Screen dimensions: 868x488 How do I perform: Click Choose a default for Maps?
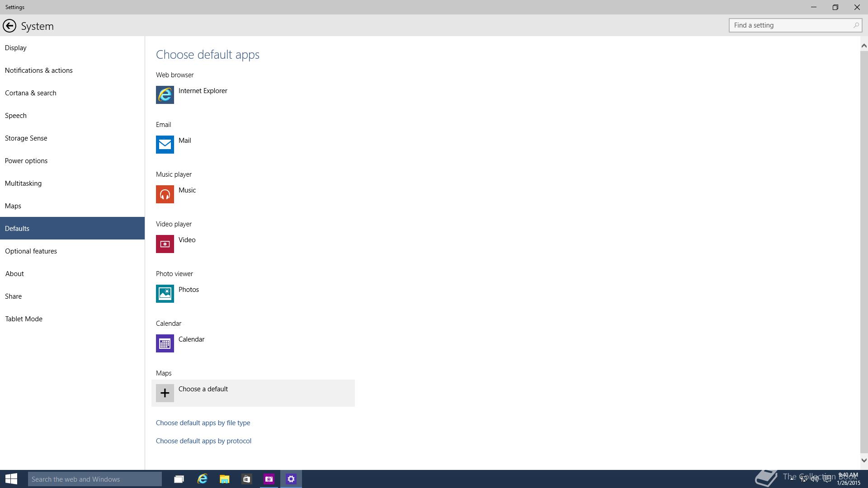253,393
